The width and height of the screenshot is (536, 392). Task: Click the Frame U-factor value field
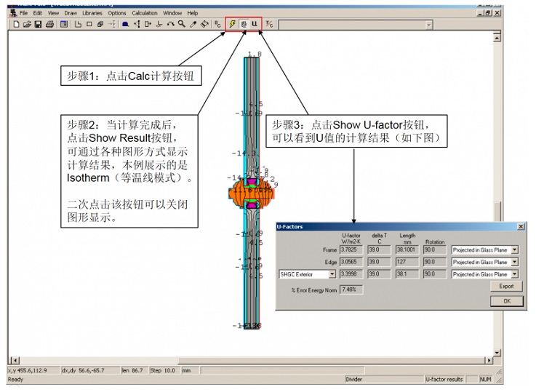(x=351, y=250)
